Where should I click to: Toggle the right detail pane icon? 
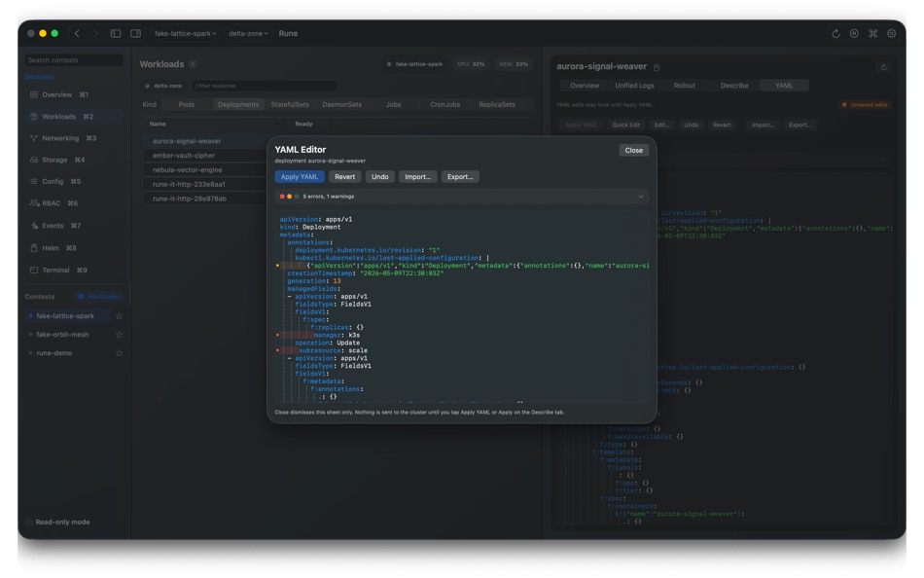point(135,34)
